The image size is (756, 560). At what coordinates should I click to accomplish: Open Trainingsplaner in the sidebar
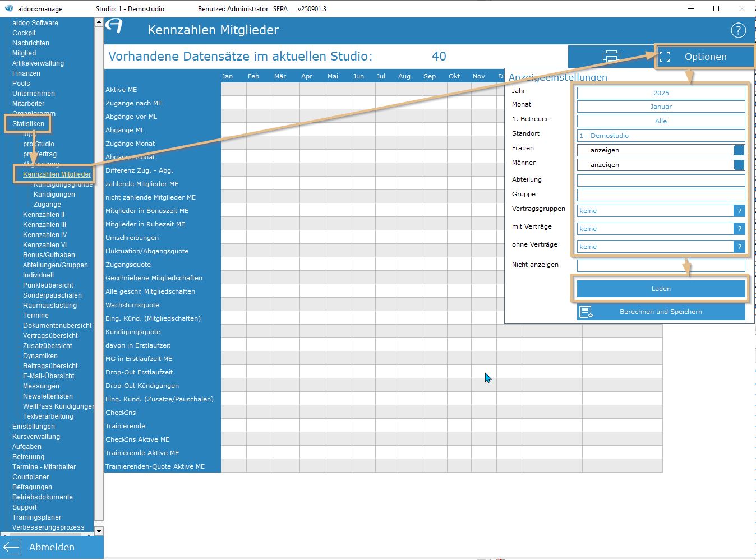tap(36, 517)
